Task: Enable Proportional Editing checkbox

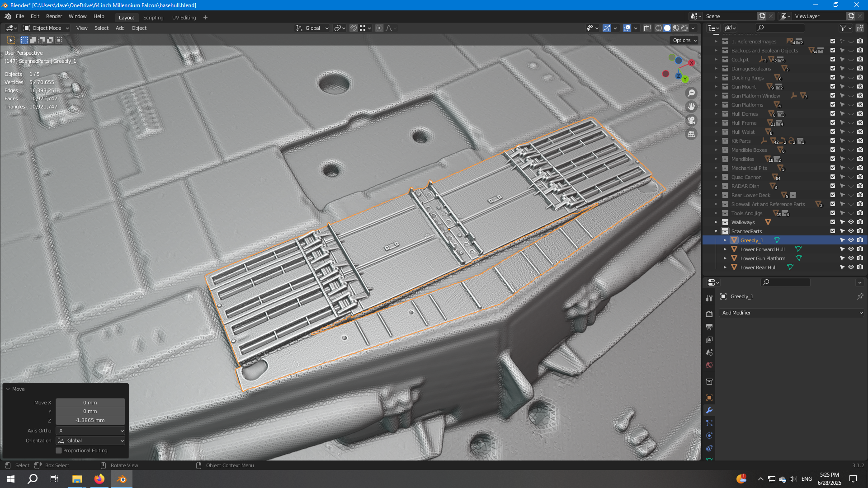Action: tap(59, 450)
